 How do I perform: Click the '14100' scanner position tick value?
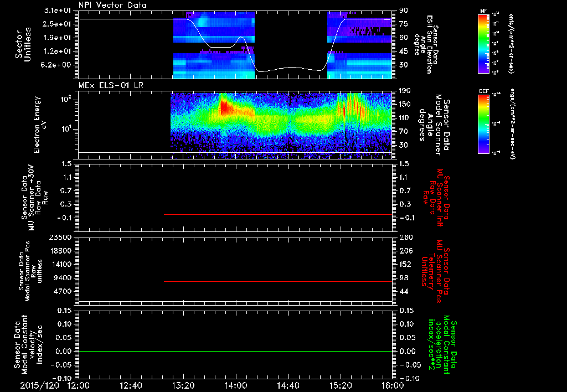coord(60,264)
